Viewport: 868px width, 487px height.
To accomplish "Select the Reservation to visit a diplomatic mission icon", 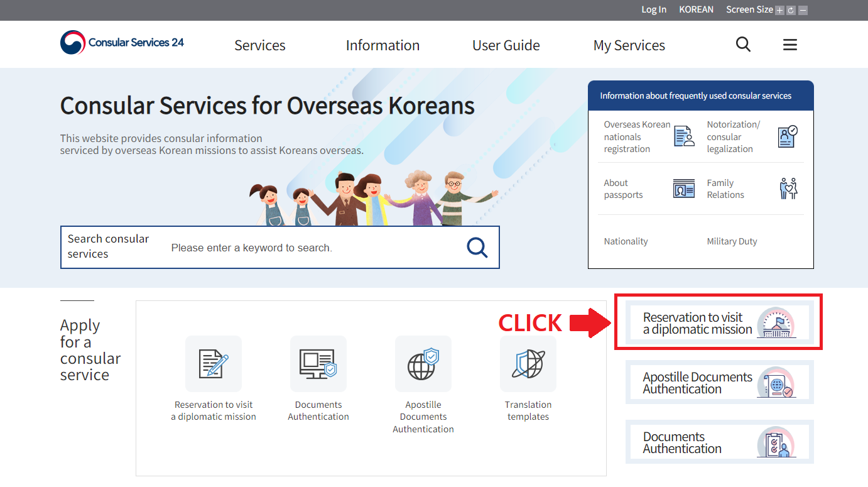I will [x=214, y=364].
